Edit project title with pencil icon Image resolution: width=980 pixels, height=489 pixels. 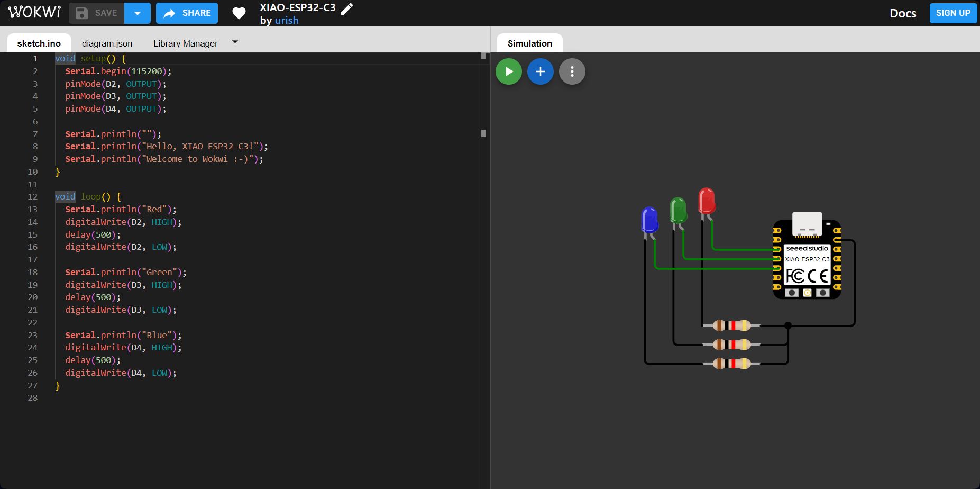click(346, 9)
